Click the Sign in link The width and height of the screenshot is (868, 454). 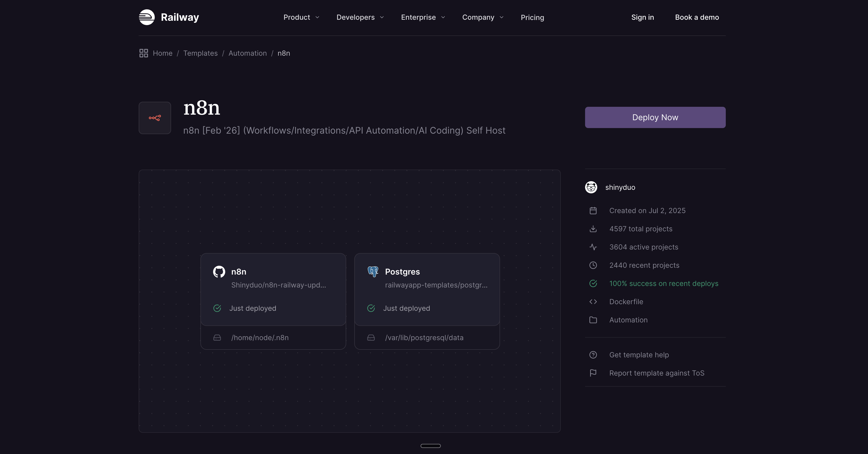point(642,17)
